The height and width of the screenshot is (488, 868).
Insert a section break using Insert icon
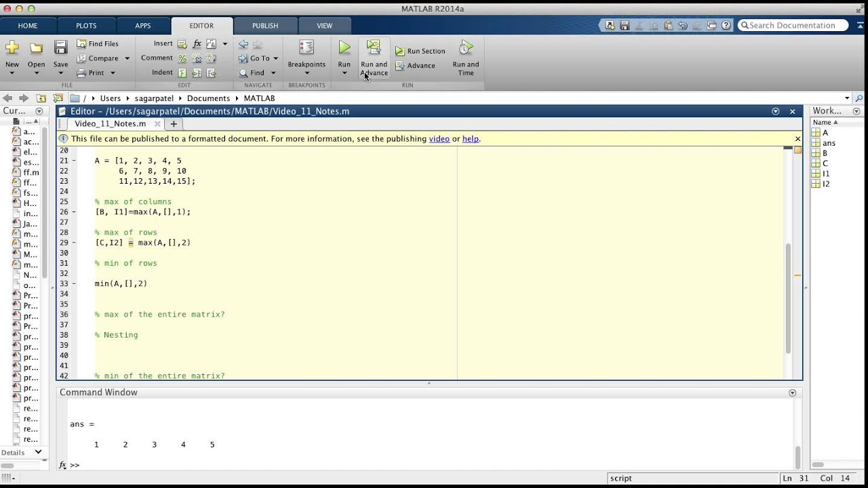[182, 43]
